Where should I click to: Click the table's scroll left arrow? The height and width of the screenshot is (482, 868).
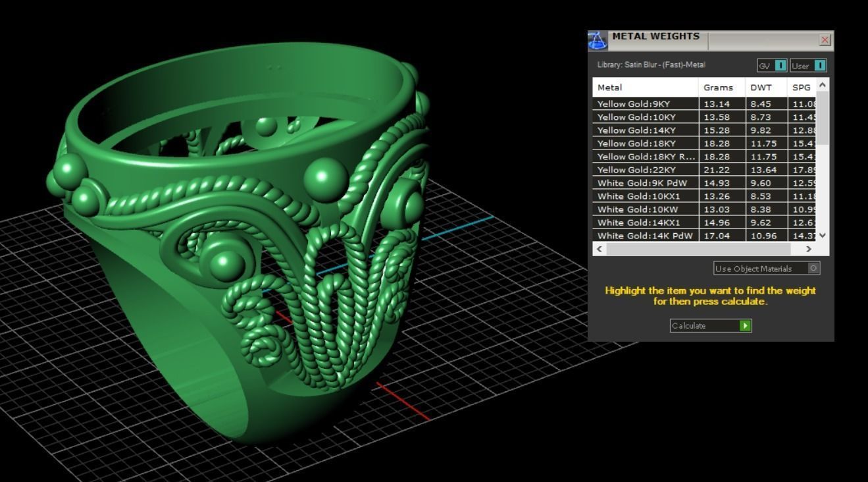(x=599, y=249)
